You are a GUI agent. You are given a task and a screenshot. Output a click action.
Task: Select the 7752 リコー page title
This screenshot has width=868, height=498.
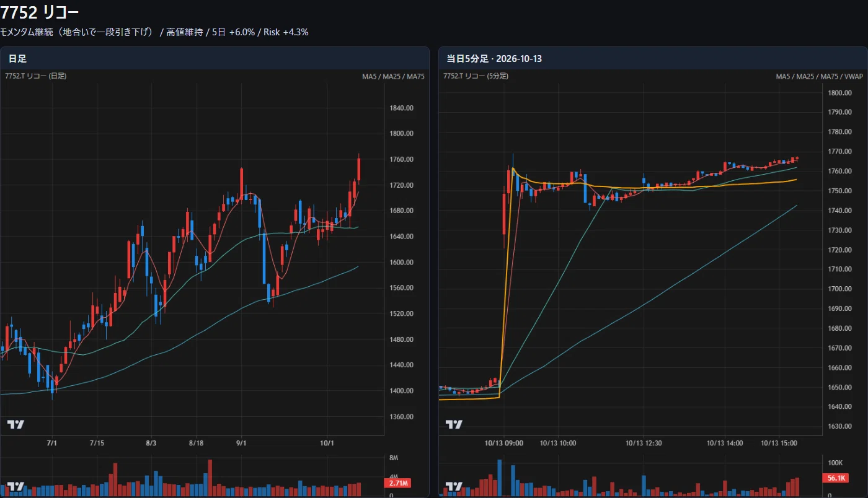(x=40, y=12)
